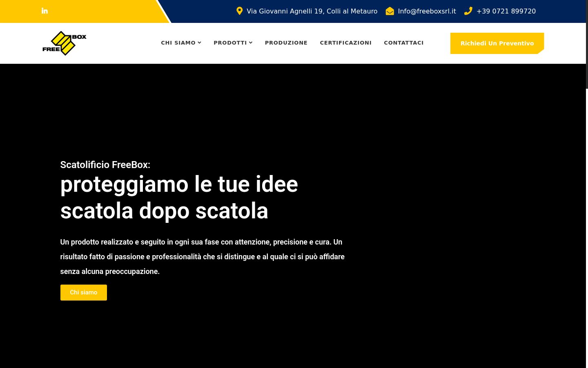This screenshot has width=588, height=368.
Task: Click the paragraph starting 'Un prodotto realizzato'
Action: pos(203,257)
